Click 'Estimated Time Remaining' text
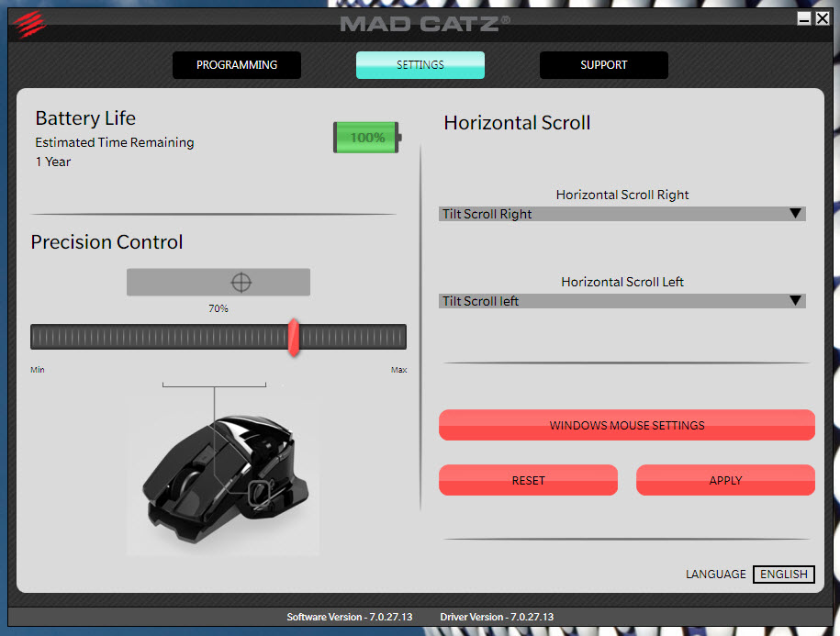 coord(115,142)
